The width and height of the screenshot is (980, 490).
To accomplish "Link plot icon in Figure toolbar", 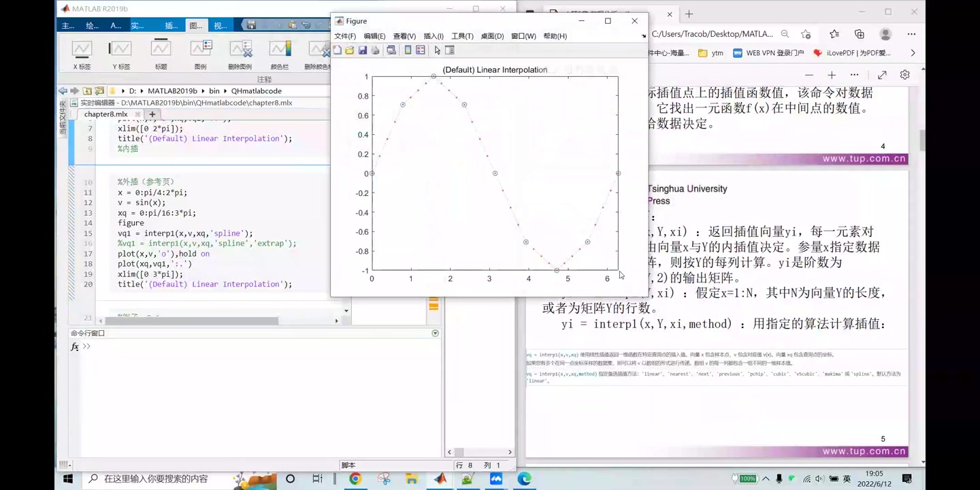I will [x=391, y=50].
